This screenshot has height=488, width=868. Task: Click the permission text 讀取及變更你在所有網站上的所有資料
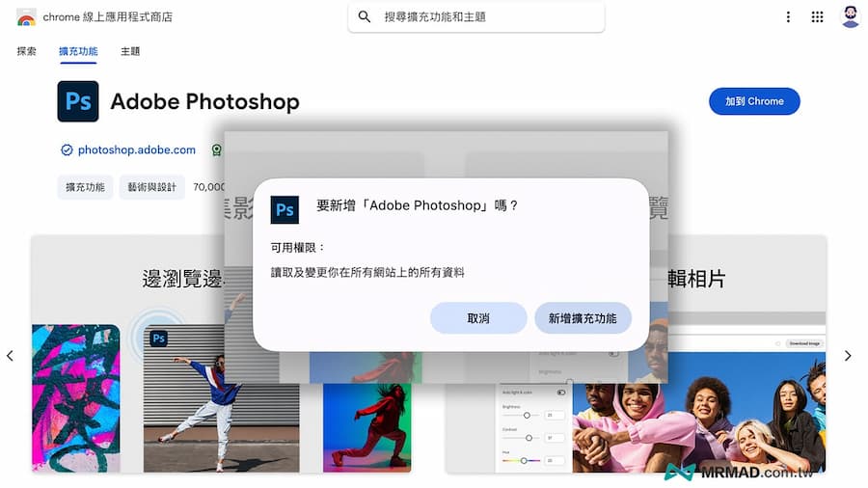coord(367,272)
